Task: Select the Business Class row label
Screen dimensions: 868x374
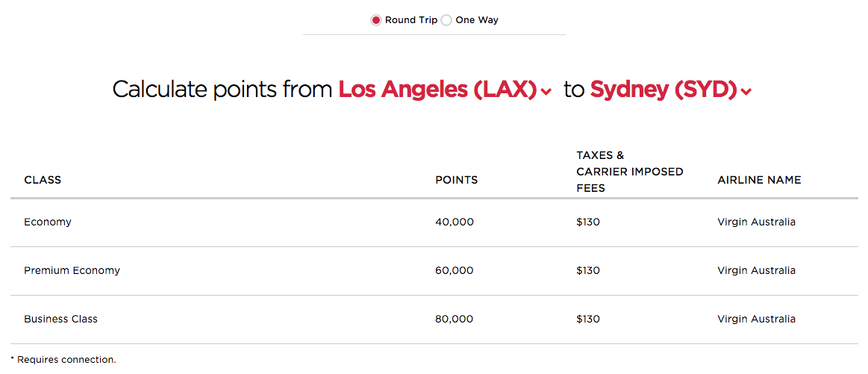Action: click(x=60, y=319)
